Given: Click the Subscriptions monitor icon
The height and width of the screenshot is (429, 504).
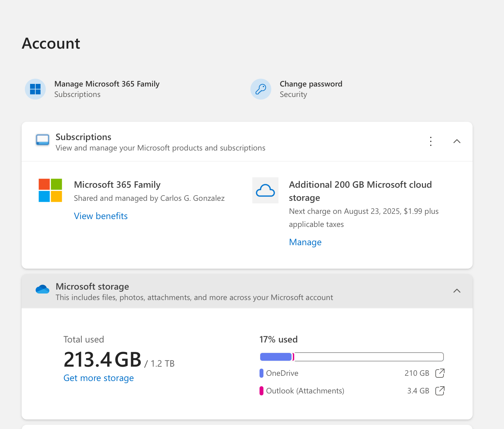Looking at the screenshot, I should (42, 140).
